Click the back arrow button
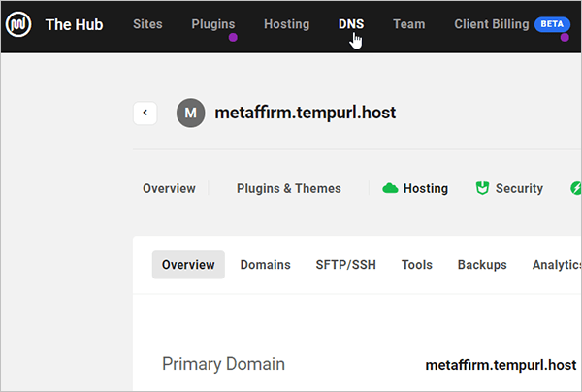582x392 pixels. click(145, 113)
